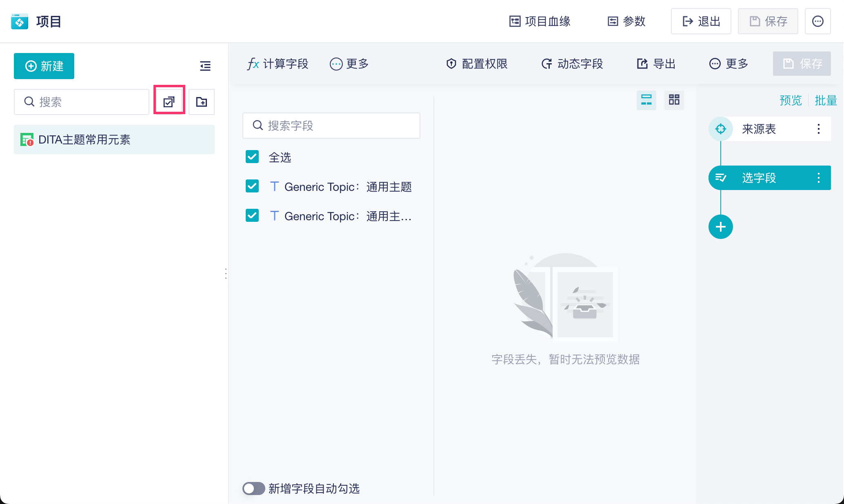The width and height of the screenshot is (844, 504).
Task: Click the new folder icon
Action: tap(202, 102)
